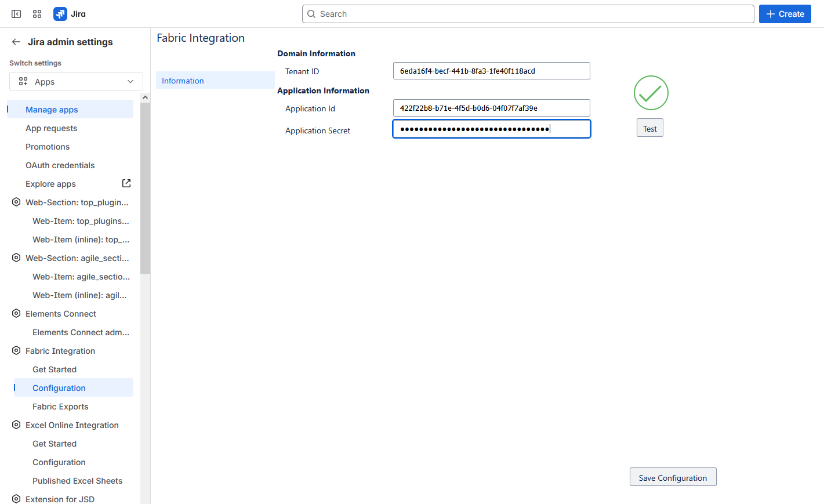Click the sidebar scroll-up arrow
Image resolution: width=824 pixels, height=504 pixels.
[145, 97]
